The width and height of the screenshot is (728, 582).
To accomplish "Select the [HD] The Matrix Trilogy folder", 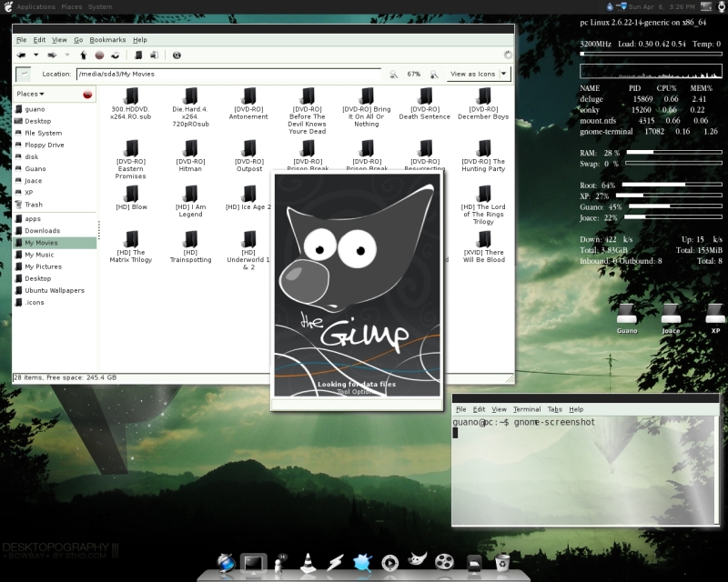I will click(131, 247).
